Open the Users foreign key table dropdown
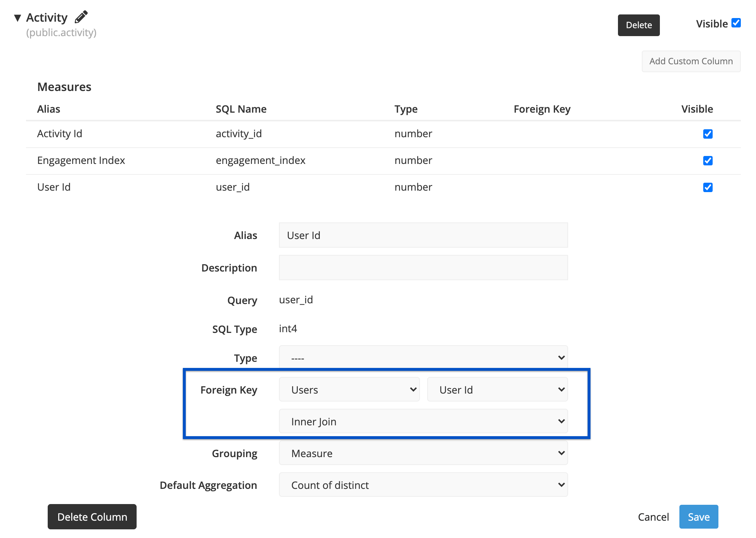The image size is (756, 538). pyautogui.click(x=349, y=390)
